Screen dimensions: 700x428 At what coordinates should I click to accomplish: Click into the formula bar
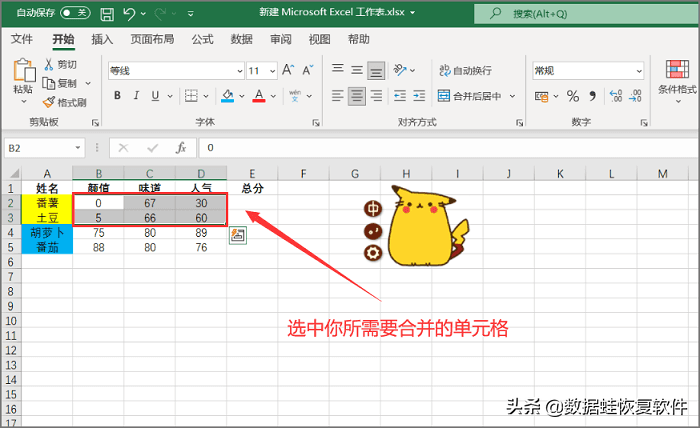(448, 148)
